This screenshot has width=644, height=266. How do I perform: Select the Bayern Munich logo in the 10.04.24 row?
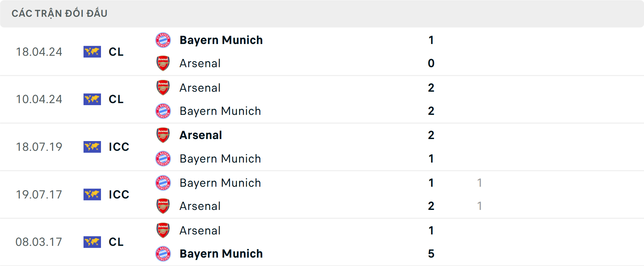(163, 111)
